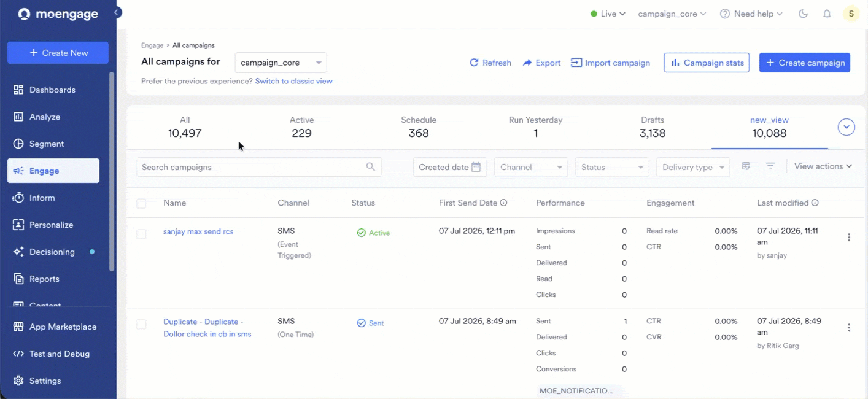The height and width of the screenshot is (399, 868).
Task: Open the column customization icon
Action: tap(746, 166)
